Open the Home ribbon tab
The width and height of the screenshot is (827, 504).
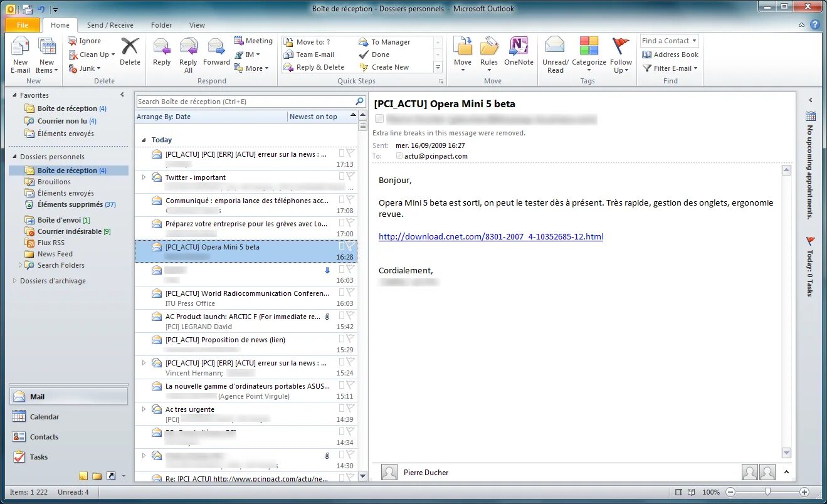click(x=60, y=25)
